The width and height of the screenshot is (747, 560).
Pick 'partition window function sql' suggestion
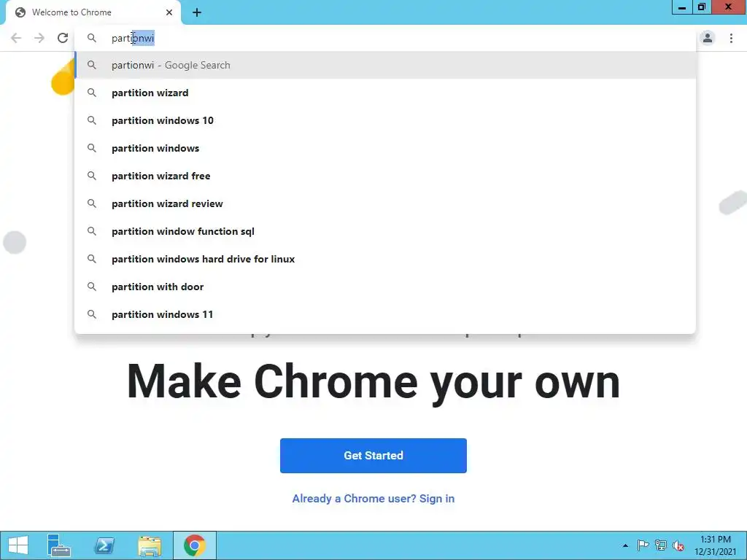pos(386,231)
